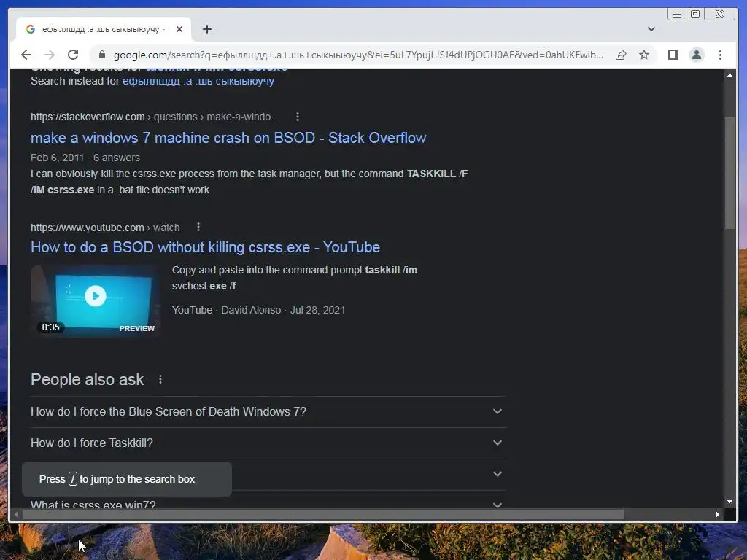Open the Stack Overflow BSOD crash result

click(x=228, y=138)
